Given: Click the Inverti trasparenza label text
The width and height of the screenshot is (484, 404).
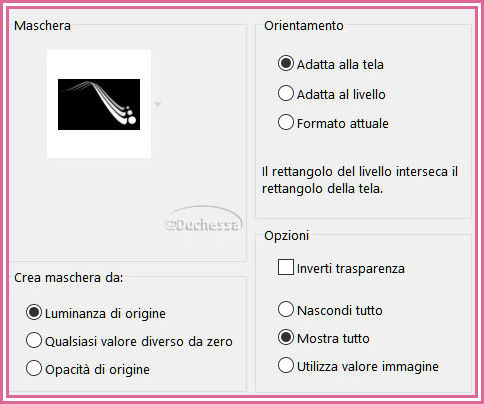Looking at the screenshot, I should (x=351, y=269).
